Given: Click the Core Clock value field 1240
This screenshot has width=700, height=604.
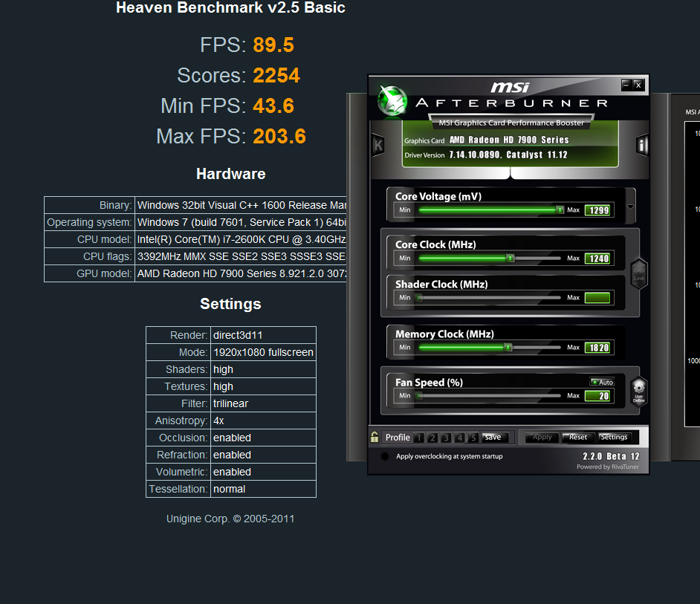Looking at the screenshot, I should (597, 259).
